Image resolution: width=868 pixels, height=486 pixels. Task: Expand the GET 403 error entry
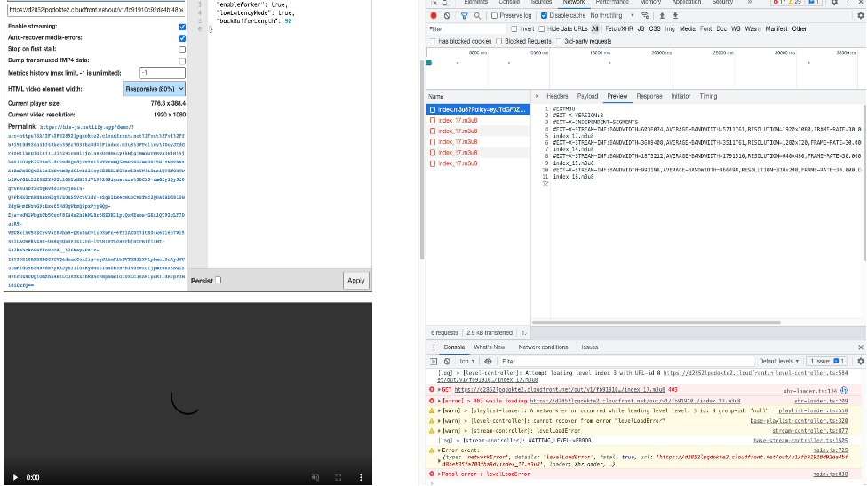tap(439, 390)
